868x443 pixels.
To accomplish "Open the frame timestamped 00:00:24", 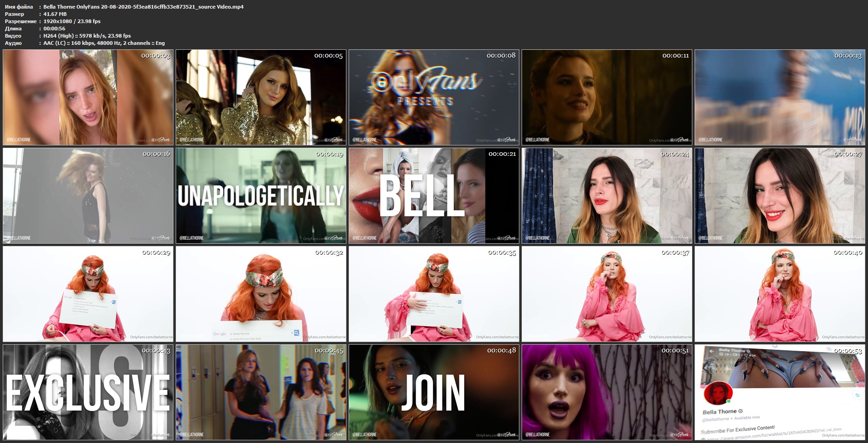I will pyautogui.click(x=607, y=196).
